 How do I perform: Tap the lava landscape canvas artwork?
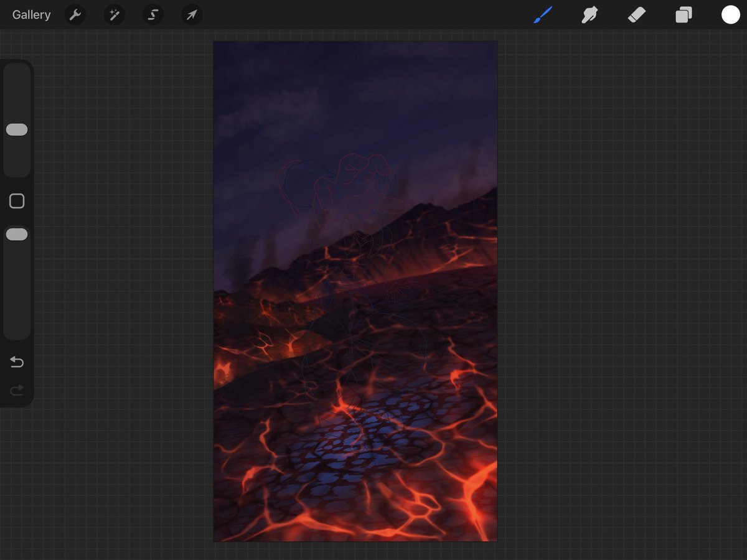point(355,291)
